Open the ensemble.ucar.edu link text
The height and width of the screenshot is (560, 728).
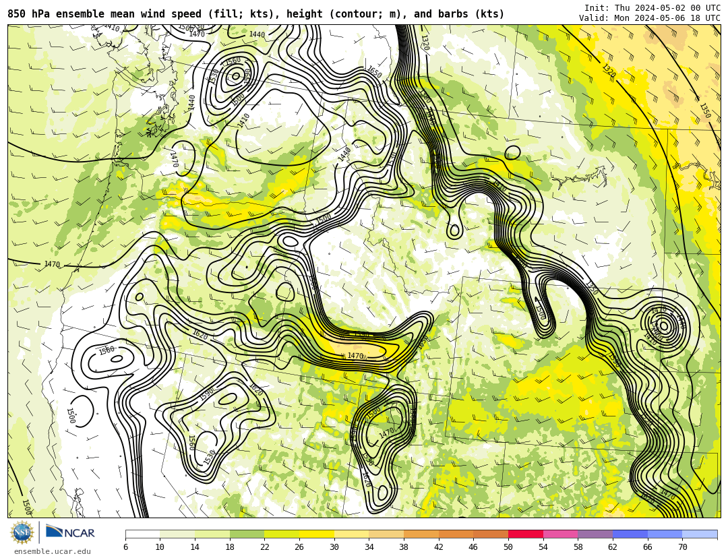[53, 551]
